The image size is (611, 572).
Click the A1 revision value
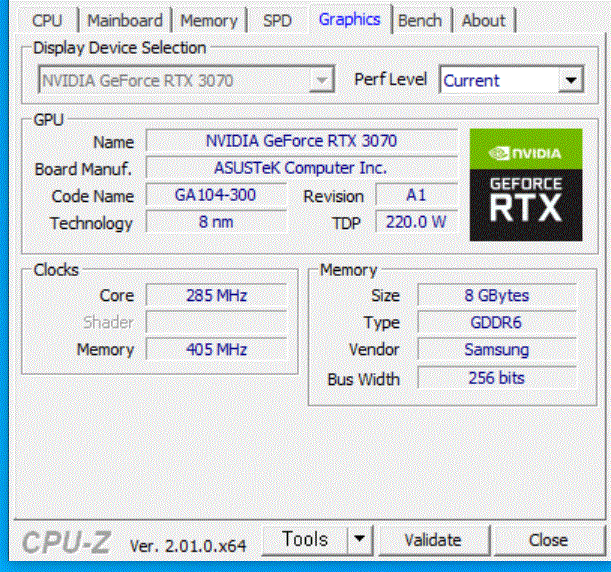pos(416,195)
